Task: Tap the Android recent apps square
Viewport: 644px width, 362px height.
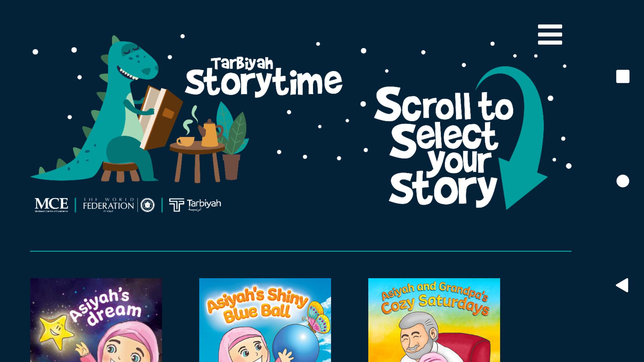Action: (623, 76)
